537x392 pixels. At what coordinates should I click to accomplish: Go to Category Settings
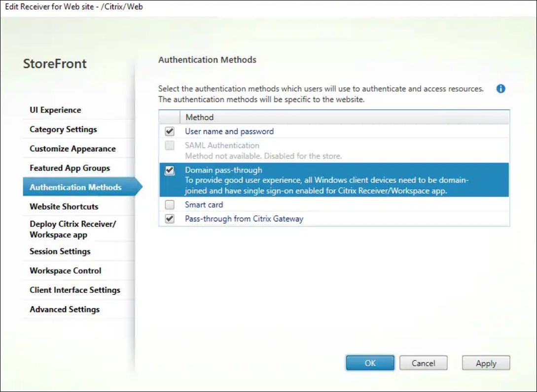79,129
